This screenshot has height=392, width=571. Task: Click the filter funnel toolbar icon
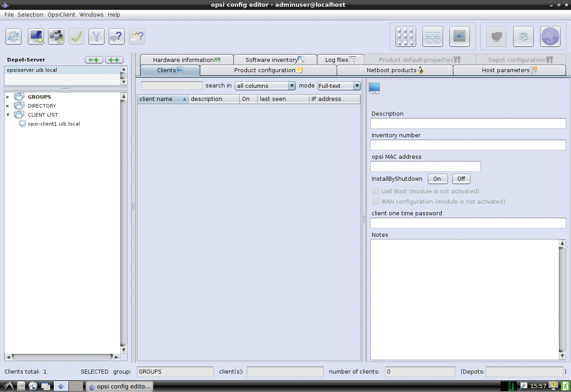97,36
